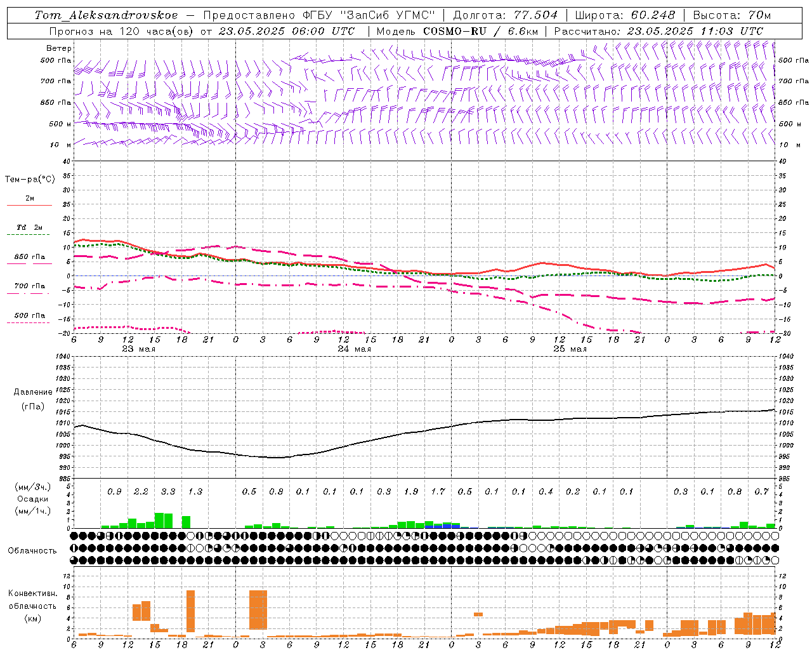Click the 24 мая date label

[x=354, y=349]
